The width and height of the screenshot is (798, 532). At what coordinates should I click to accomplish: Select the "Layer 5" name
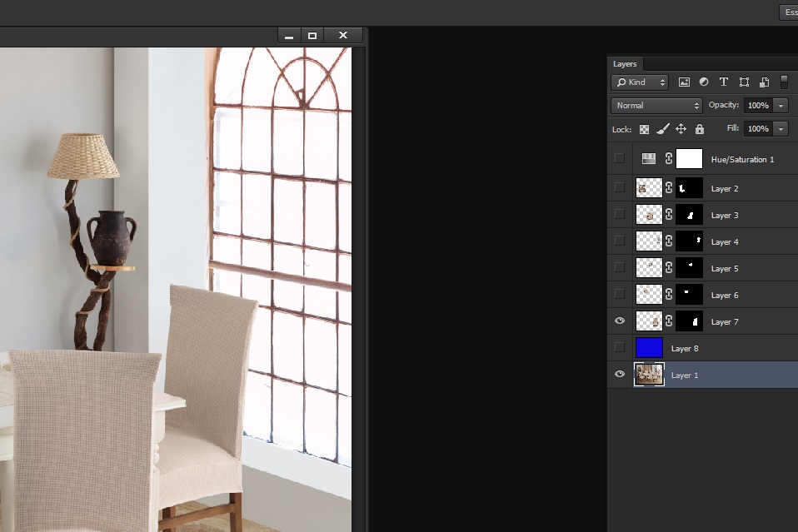pyautogui.click(x=724, y=269)
